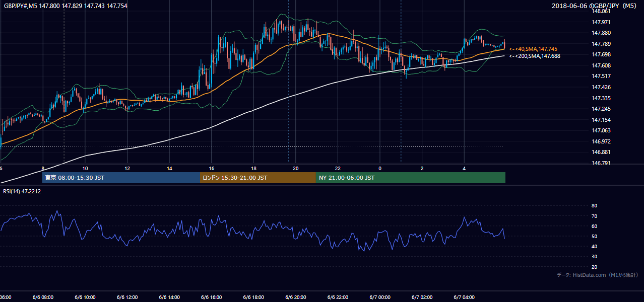Click the RSI axis level 30

coord(594,257)
